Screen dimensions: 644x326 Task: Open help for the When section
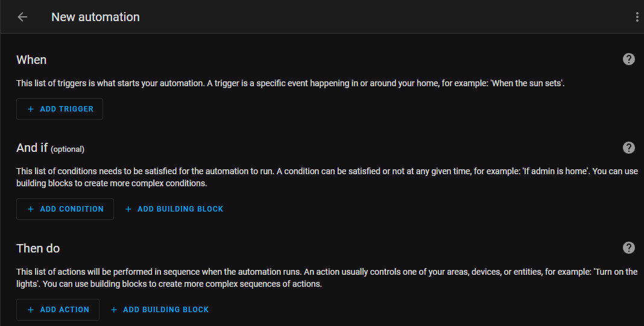(629, 59)
